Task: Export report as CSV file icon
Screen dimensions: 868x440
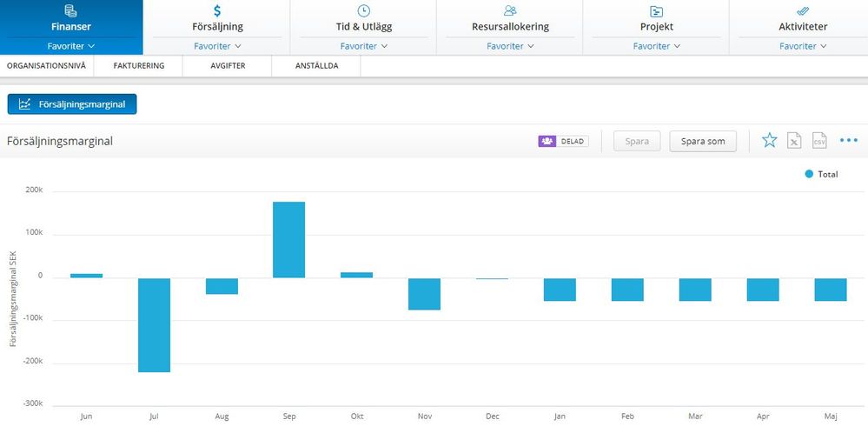Action: click(x=819, y=141)
